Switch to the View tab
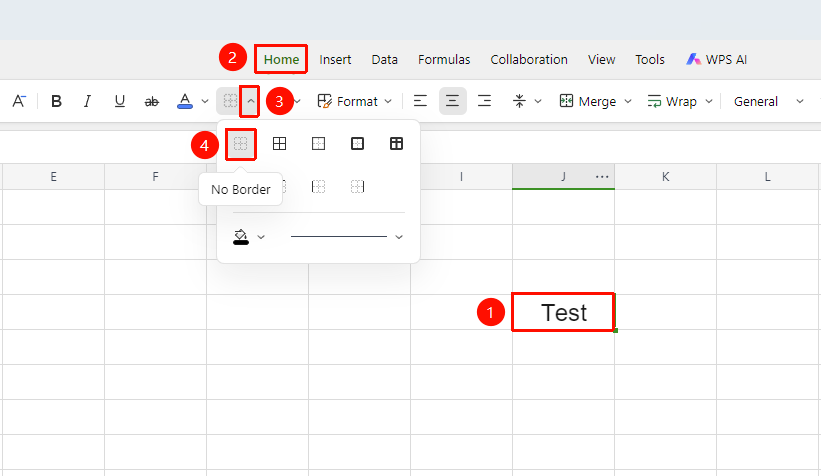Image resolution: width=821 pixels, height=476 pixels. [602, 60]
